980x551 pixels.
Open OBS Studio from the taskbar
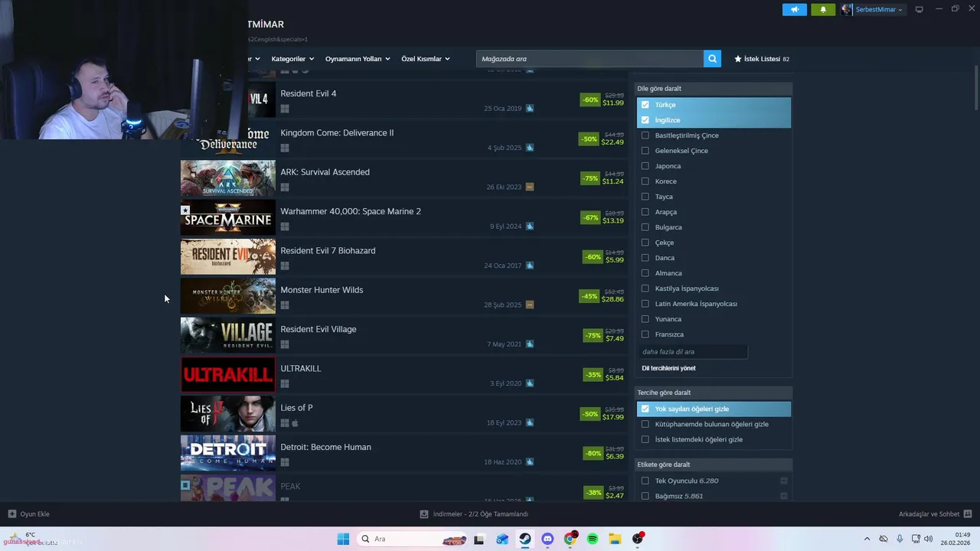(638, 539)
